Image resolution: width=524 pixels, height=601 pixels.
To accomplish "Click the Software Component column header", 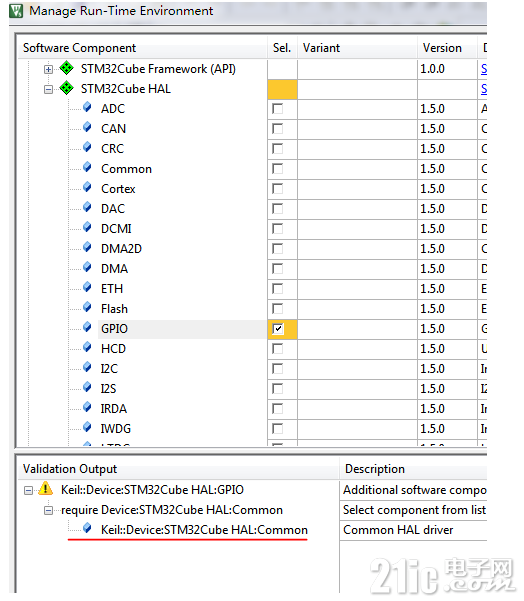I will coord(142,48).
